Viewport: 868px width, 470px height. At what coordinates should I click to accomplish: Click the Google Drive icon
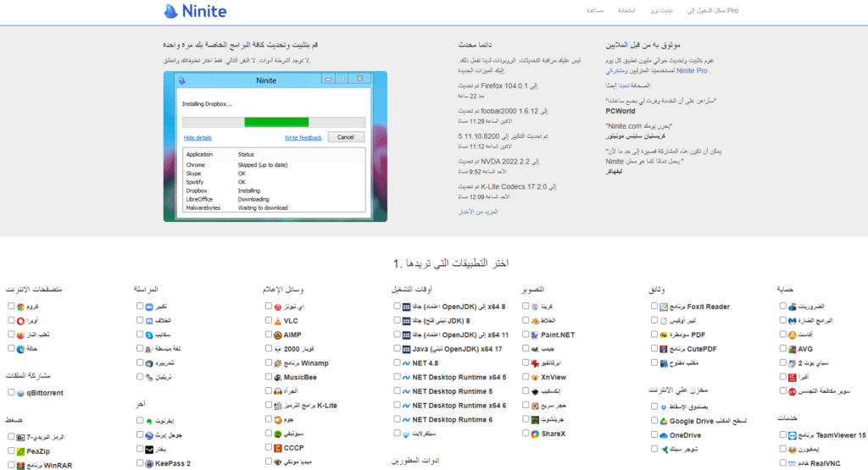[663, 421]
